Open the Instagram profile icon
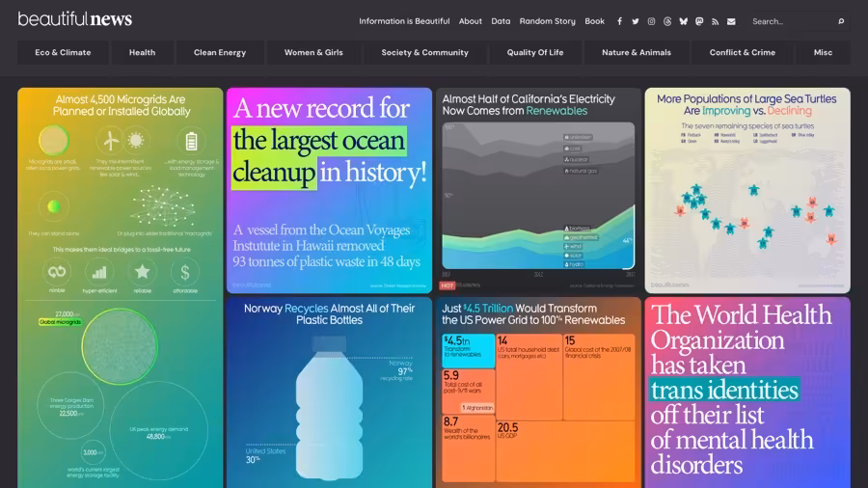Image resolution: width=868 pixels, height=488 pixels. pyautogui.click(x=651, y=21)
